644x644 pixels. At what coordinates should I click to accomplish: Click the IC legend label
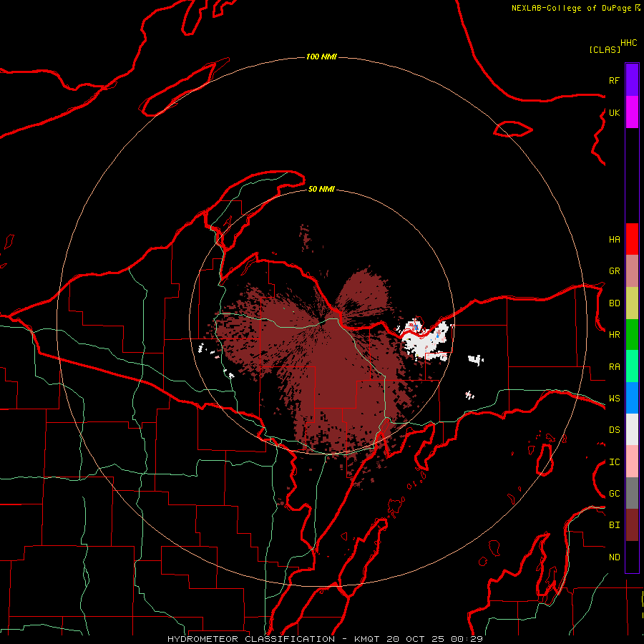[x=614, y=462]
